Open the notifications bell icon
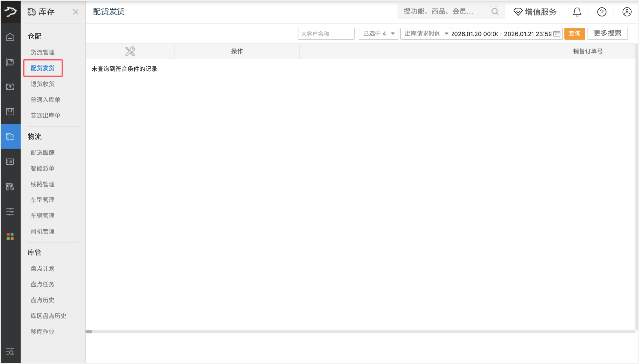The height and width of the screenshot is (364, 639). click(x=577, y=12)
